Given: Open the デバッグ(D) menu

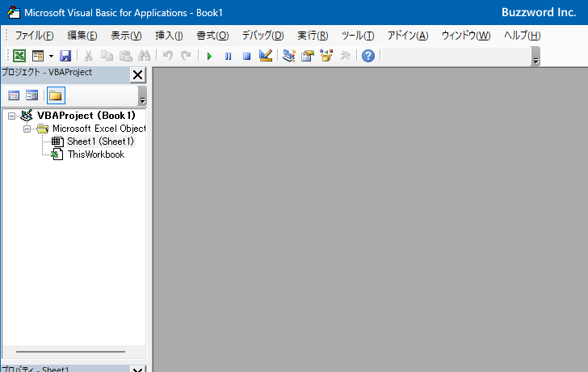Looking at the screenshot, I should [x=262, y=36].
